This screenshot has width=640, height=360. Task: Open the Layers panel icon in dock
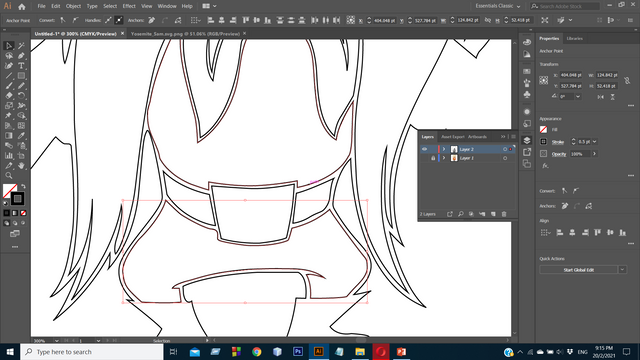tap(527, 140)
